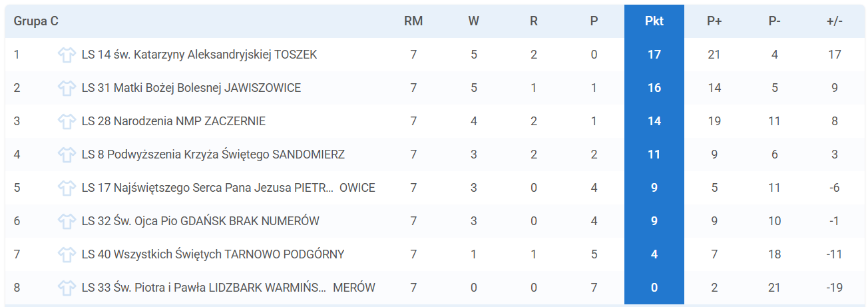Open LS 32 Św. Ojca Pio GDAŃSK team
The image size is (868, 307).
pos(200,221)
